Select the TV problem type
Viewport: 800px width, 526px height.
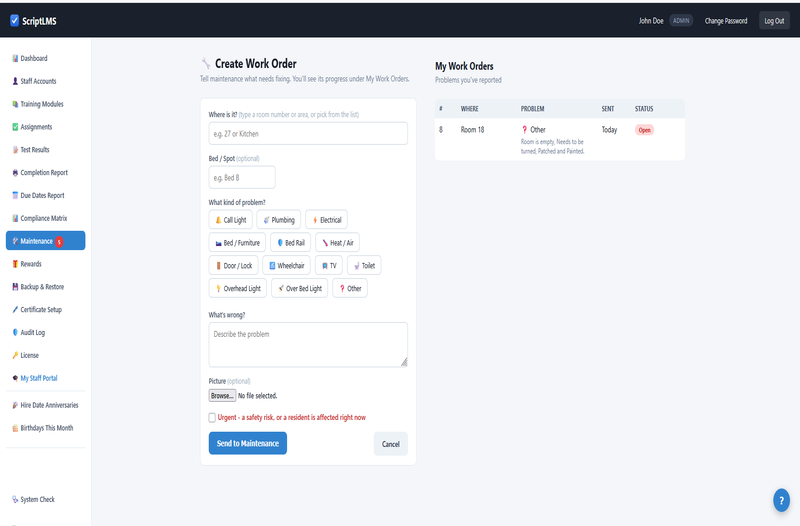(x=329, y=266)
